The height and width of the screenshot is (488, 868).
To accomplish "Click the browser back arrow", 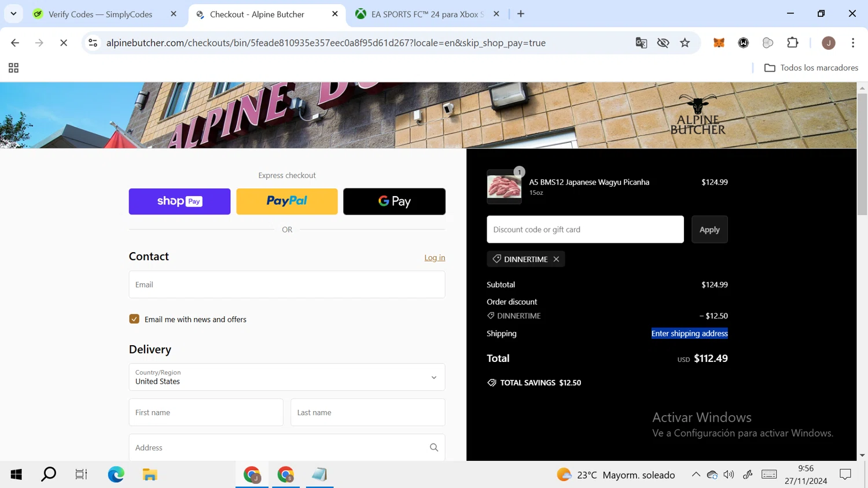I will pos(15,43).
